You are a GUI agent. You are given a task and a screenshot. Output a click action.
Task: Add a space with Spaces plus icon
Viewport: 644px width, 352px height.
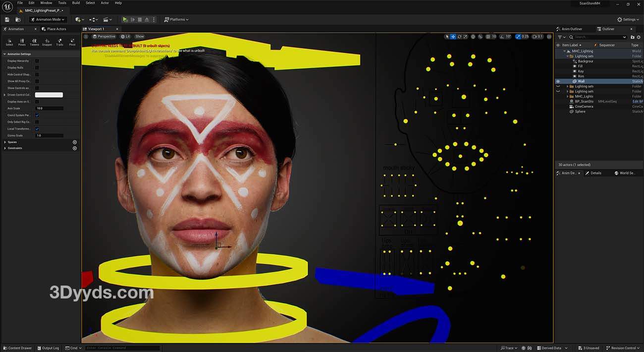pos(75,142)
